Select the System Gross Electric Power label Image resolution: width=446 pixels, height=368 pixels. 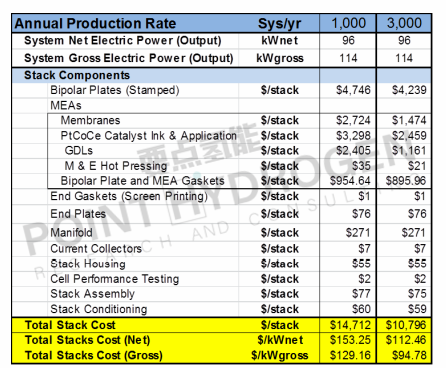128,58
